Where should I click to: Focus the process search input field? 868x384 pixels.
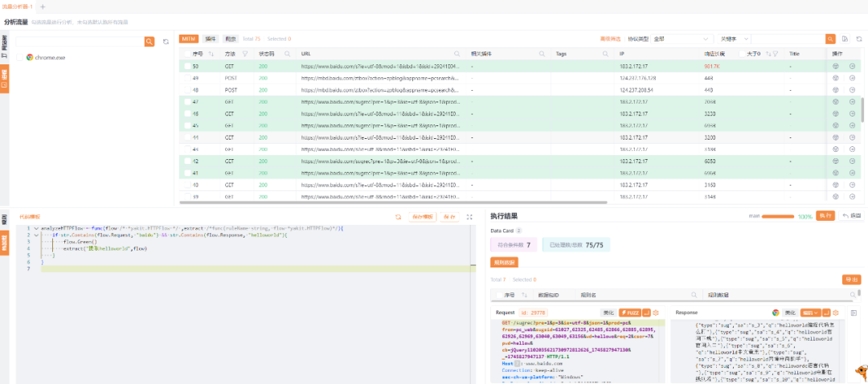pos(80,42)
